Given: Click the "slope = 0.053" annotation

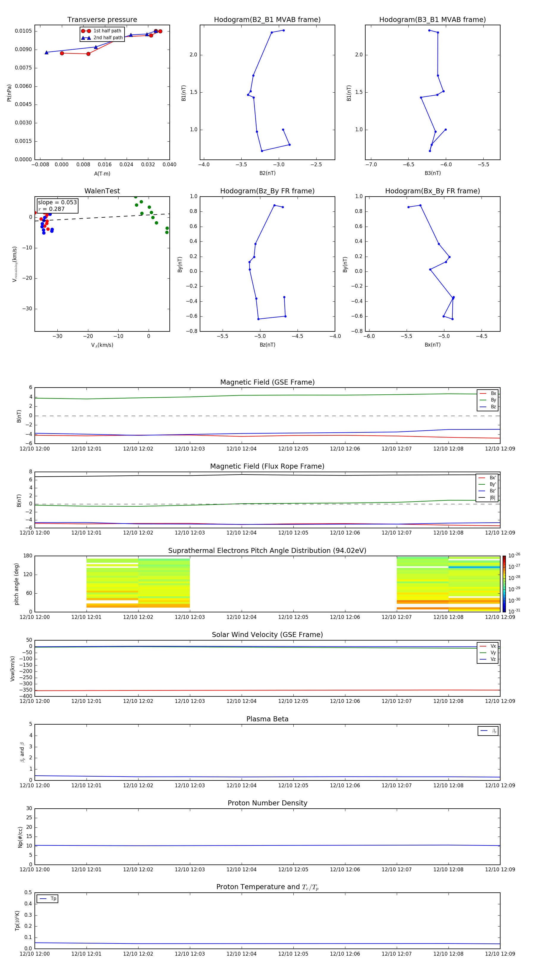Looking at the screenshot, I should point(57,203).
